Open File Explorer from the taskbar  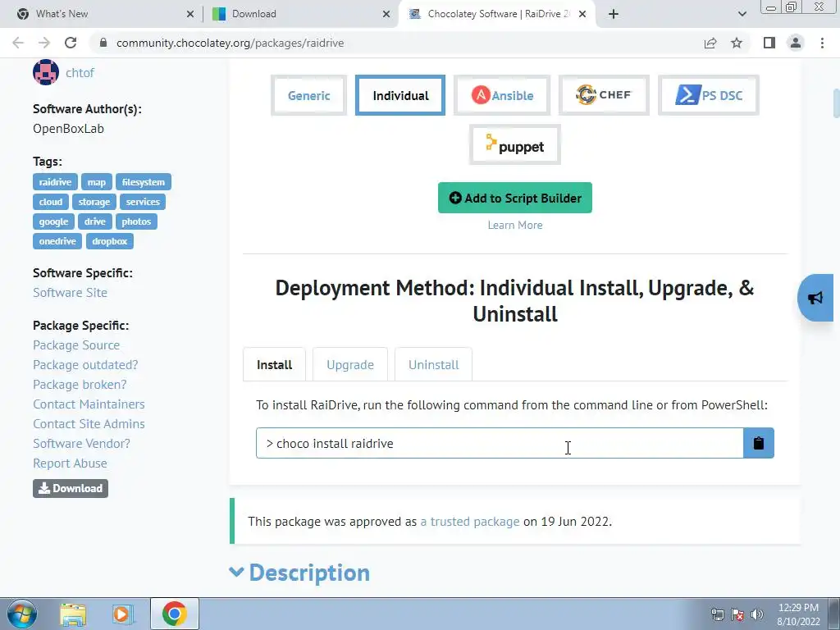click(73, 614)
